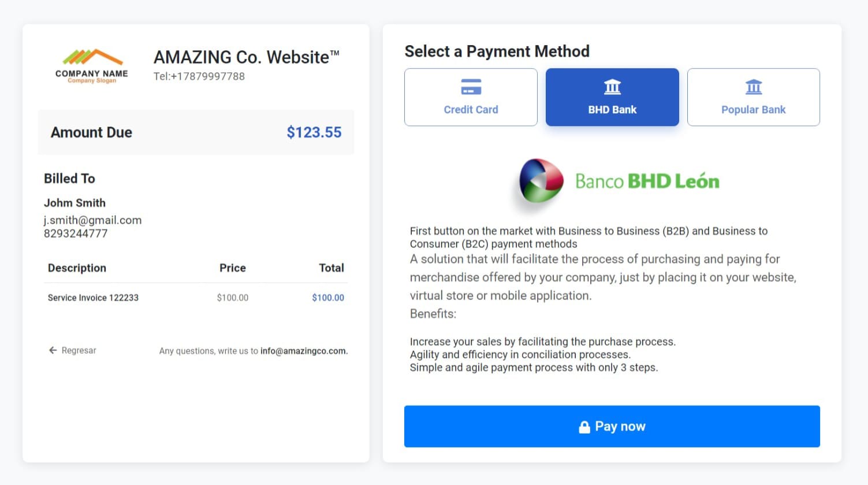Click the $123.55 amount due value
The height and width of the screenshot is (485, 868).
[314, 132]
